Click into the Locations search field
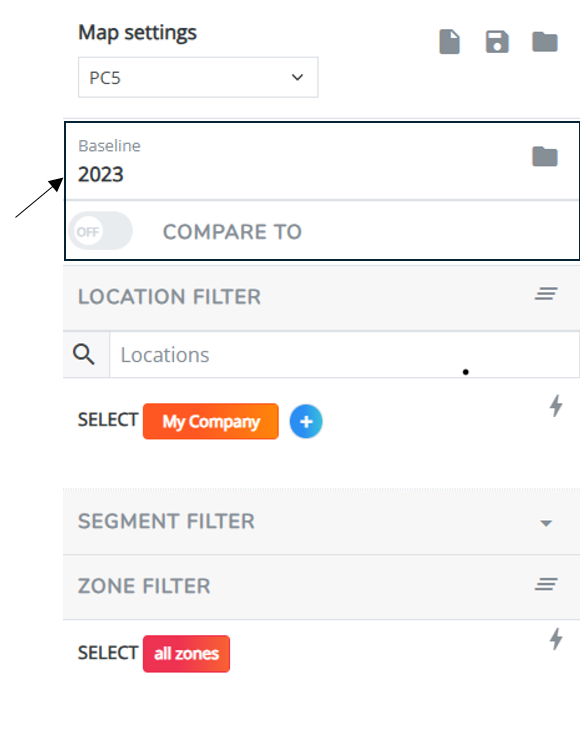 345,354
